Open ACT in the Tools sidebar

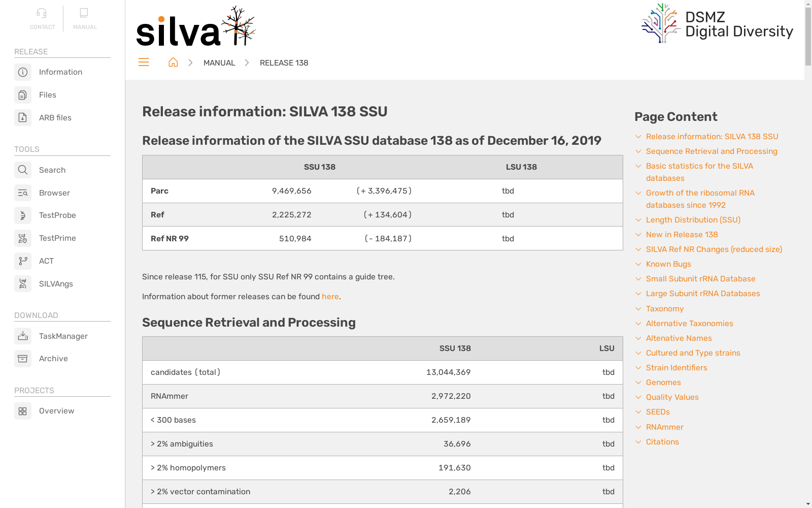[46, 261]
